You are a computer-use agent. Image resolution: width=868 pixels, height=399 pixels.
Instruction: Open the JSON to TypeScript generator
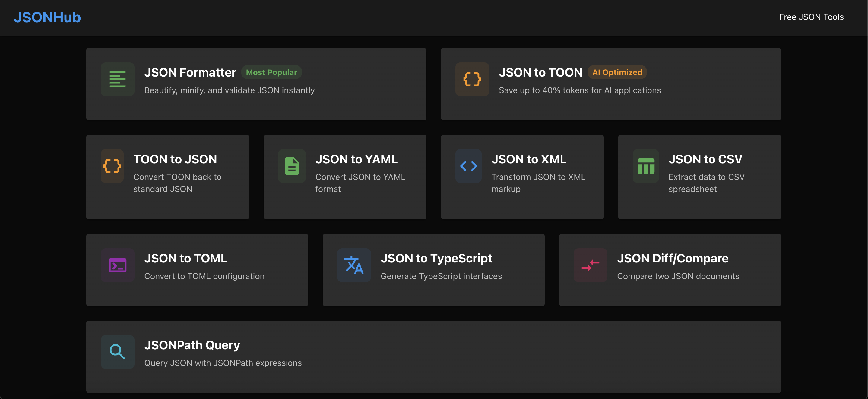(x=433, y=270)
